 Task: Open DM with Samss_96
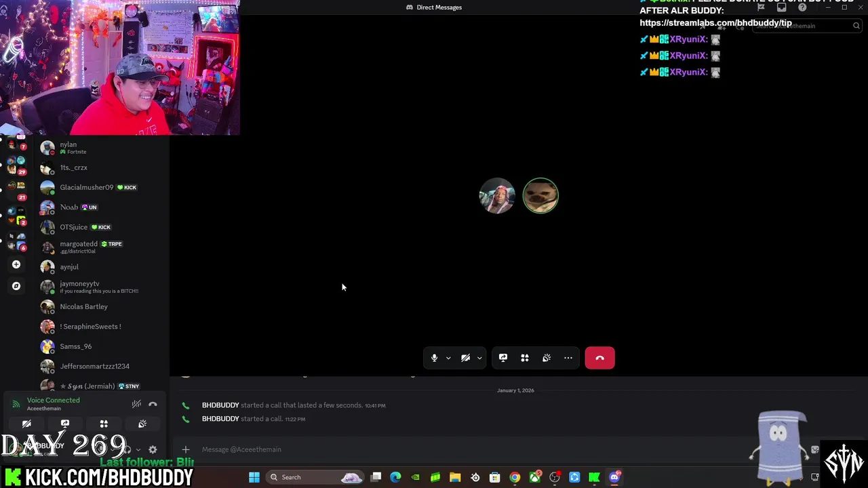pyautogui.click(x=102, y=346)
